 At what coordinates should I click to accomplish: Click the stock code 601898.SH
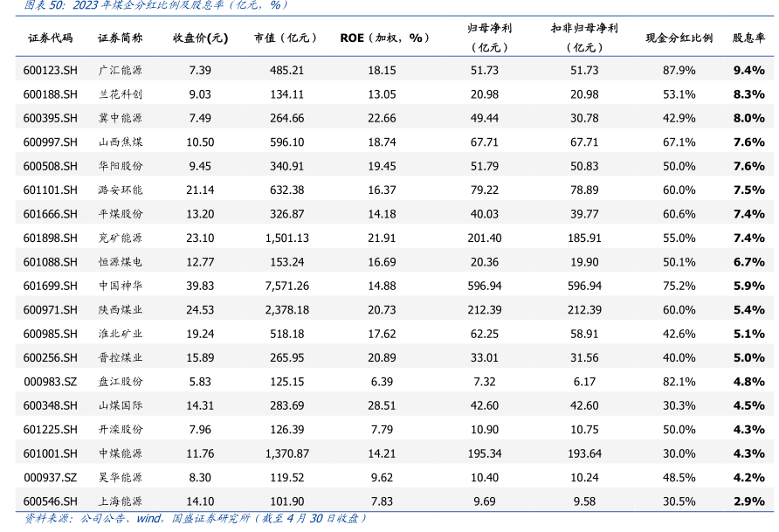pos(50,238)
